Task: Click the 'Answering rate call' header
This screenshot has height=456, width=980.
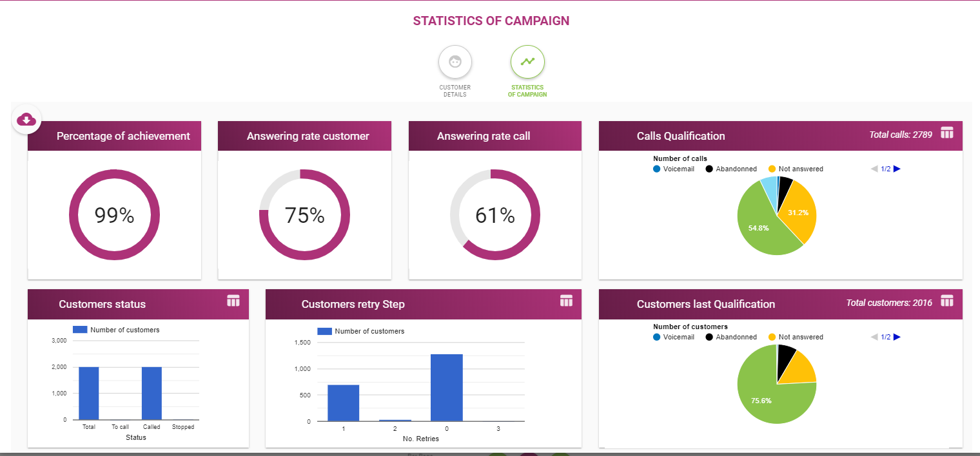Action: [484, 136]
